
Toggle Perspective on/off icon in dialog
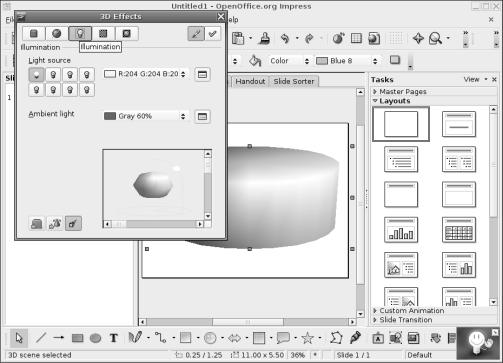[73, 223]
